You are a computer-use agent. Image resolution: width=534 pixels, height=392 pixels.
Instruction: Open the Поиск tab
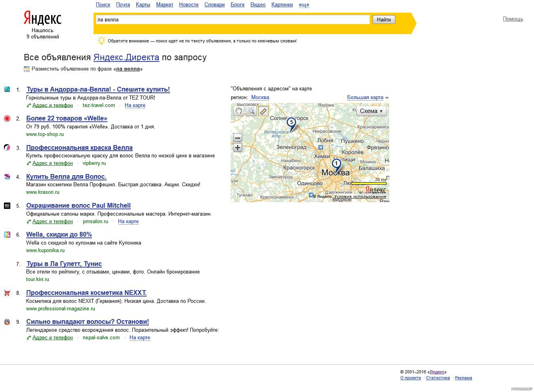pyautogui.click(x=103, y=5)
